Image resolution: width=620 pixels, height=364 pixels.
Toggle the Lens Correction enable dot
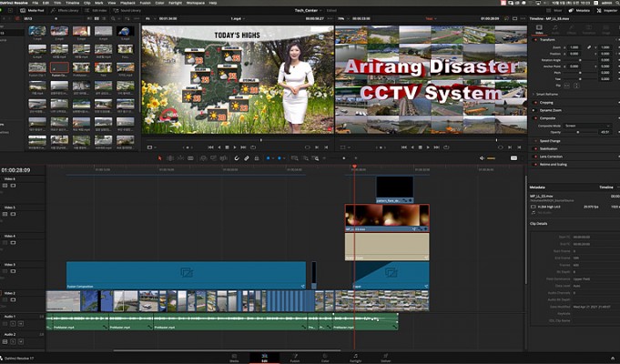coord(535,157)
